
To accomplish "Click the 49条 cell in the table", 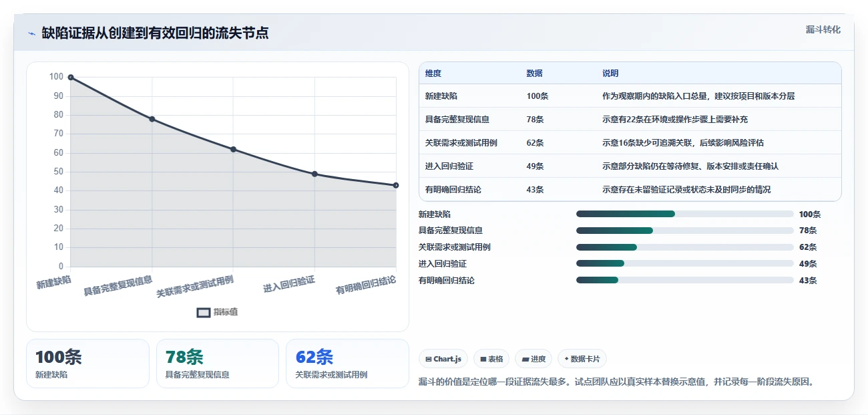I will coord(535,166).
